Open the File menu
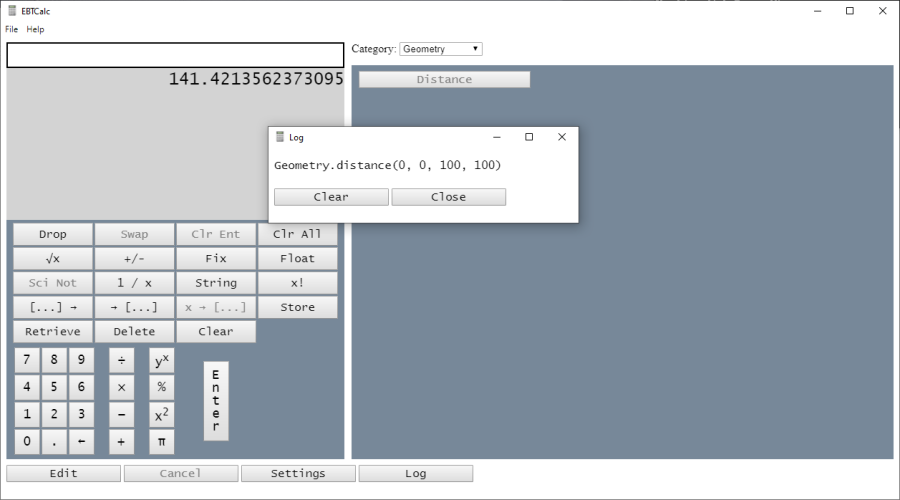900x500 pixels. [x=12, y=29]
